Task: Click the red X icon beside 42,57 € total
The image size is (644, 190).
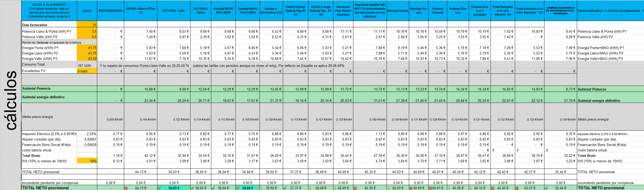Action: pyautogui.click(x=517, y=188)
